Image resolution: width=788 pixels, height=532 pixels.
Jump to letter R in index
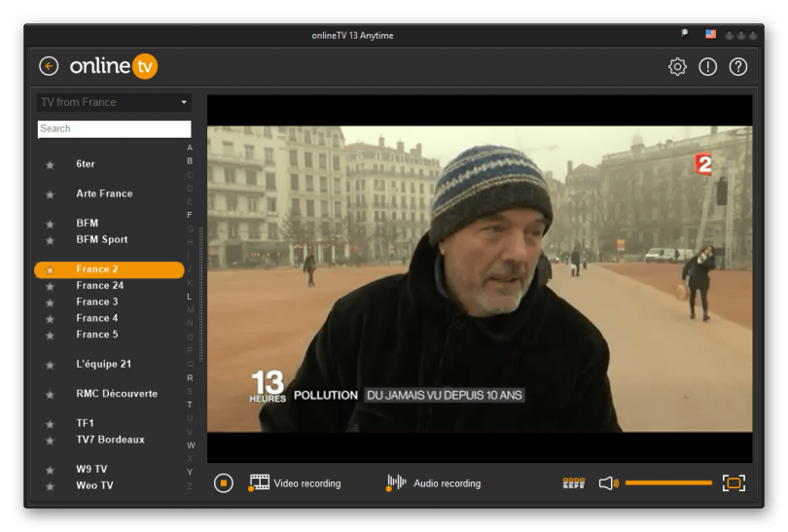(190, 377)
